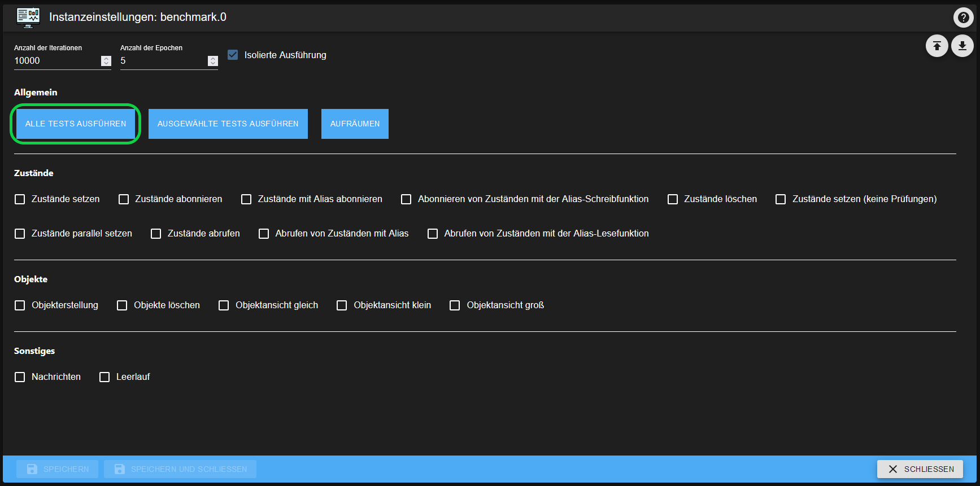This screenshot has width=980, height=486.
Task: Check Abrufen von Zuständen mit Alias
Action: coord(264,234)
